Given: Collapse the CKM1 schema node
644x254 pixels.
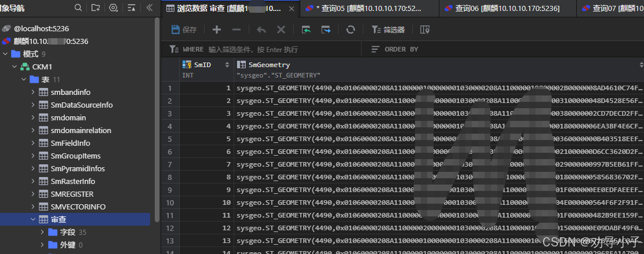Looking at the screenshot, I should pyautogui.click(x=15, y=67).
